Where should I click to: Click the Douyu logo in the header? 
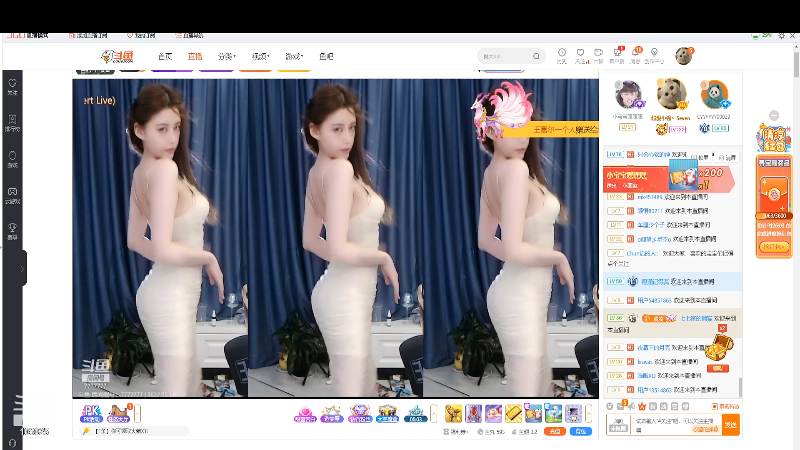pyautogui.click(x=117, y=56)
